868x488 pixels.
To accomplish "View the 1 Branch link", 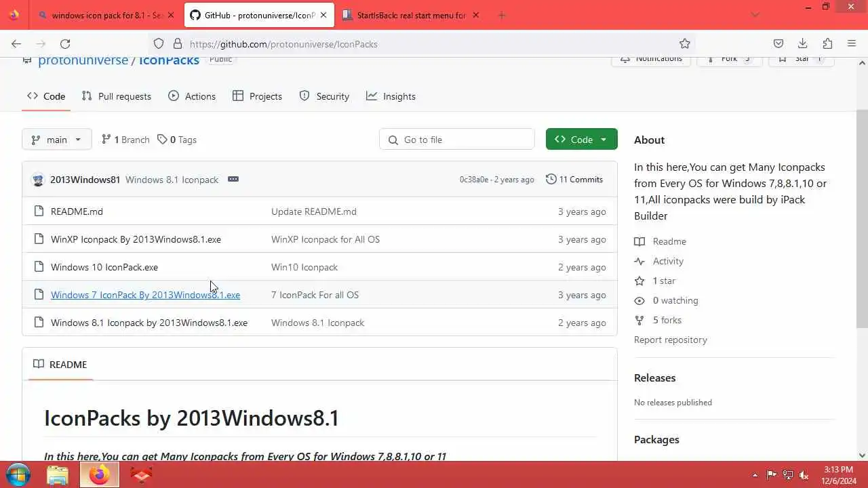I will pyautogui.click(x=125, y=140).
